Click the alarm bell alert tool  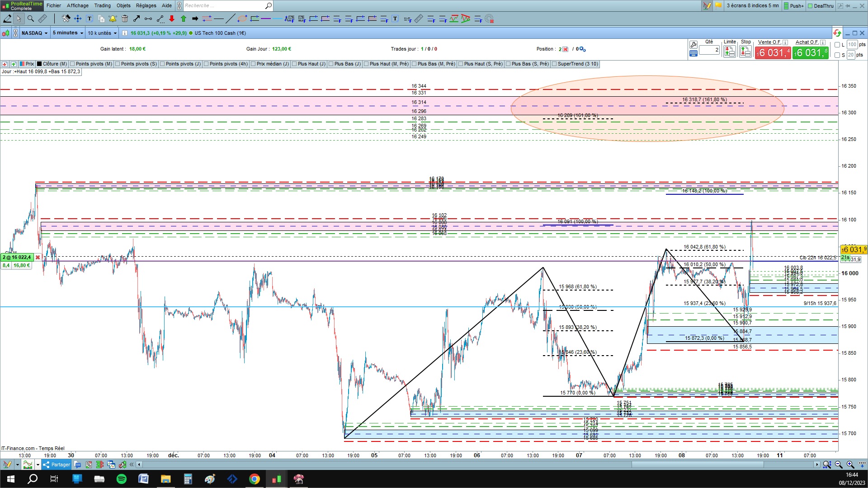point(113,19)
